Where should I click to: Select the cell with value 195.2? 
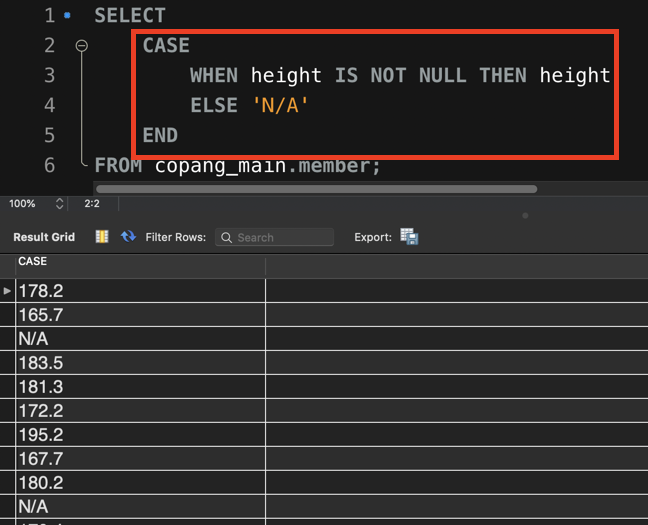click(141, 435)
